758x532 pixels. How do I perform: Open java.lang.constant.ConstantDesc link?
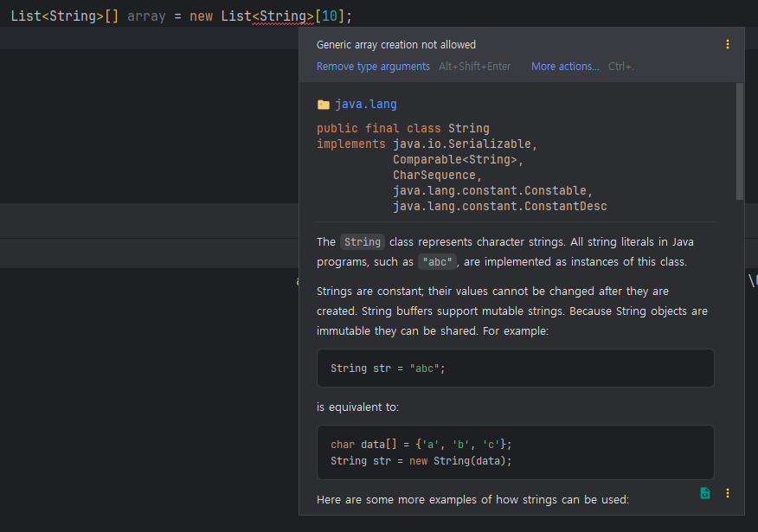[x=499, y=207]
